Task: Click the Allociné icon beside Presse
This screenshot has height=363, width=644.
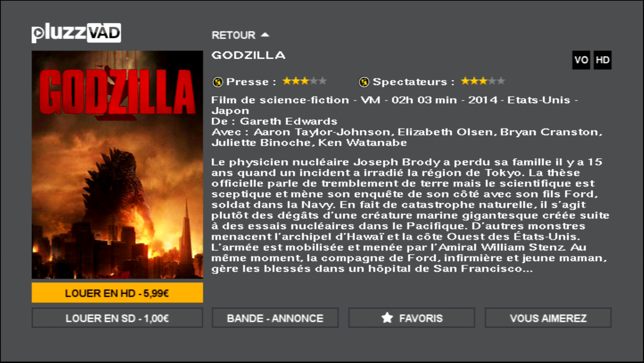Action: point(218,82)
